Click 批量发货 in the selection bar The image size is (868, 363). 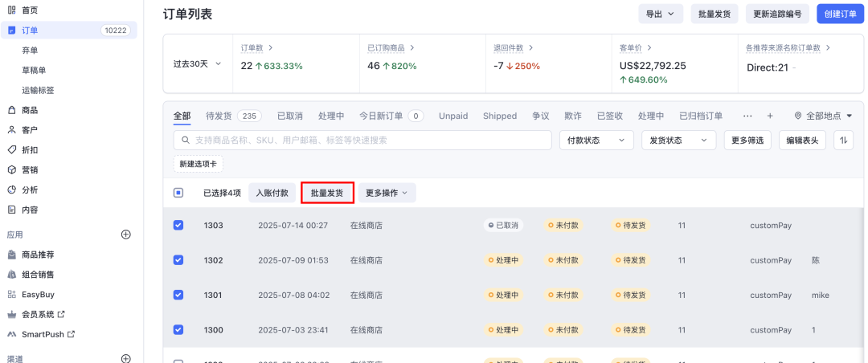point(327,193)
